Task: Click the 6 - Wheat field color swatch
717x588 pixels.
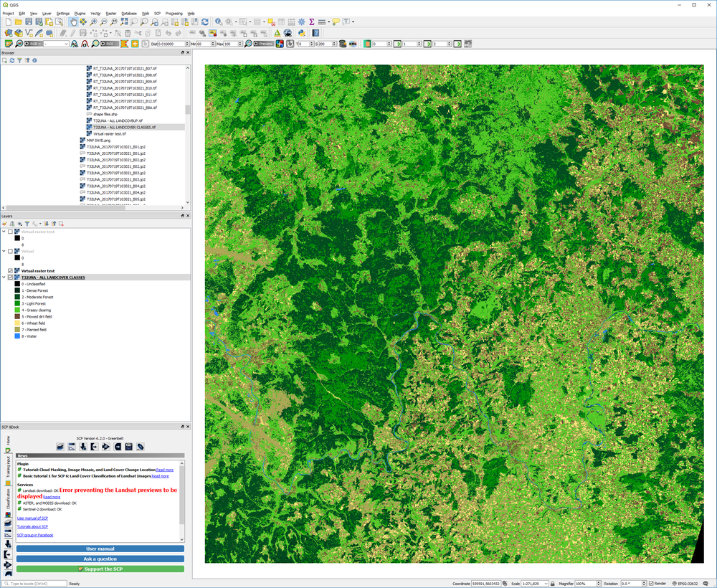Action: click(16, 323)
